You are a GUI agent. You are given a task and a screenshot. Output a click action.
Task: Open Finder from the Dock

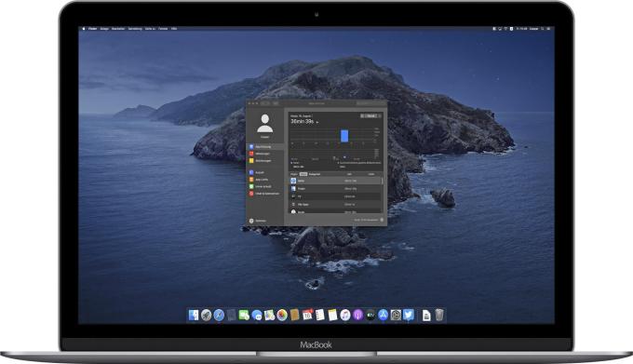(x=194, y=315)
